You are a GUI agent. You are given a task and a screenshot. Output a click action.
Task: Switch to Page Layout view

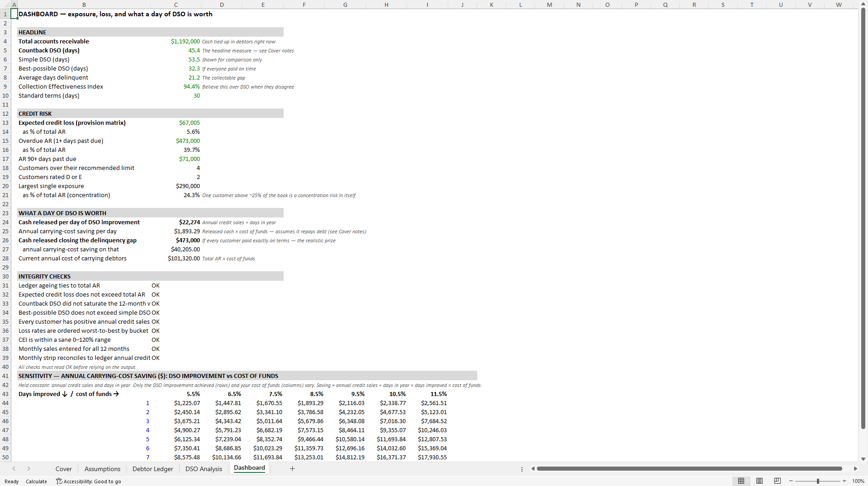tap(759, 481)
